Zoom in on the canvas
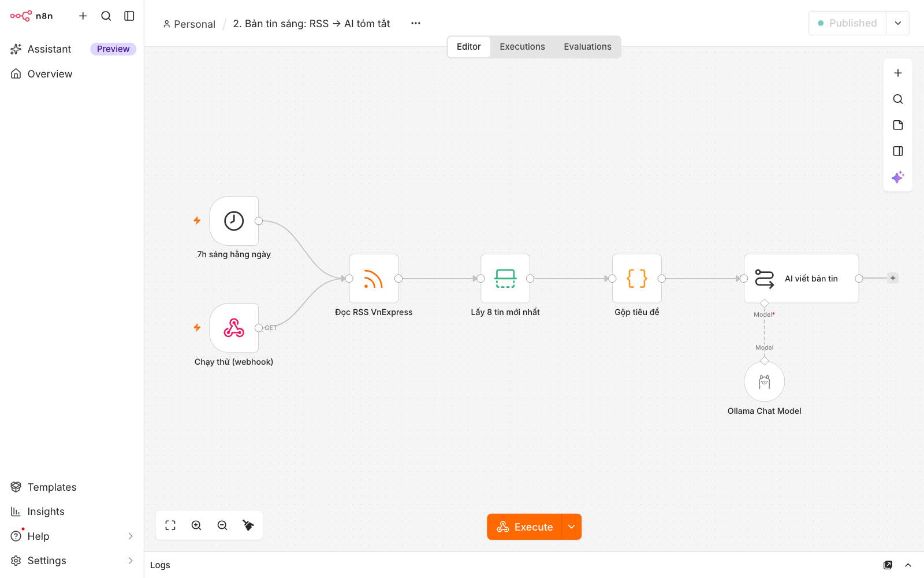The image size is (924, 578). pos(196,525)
